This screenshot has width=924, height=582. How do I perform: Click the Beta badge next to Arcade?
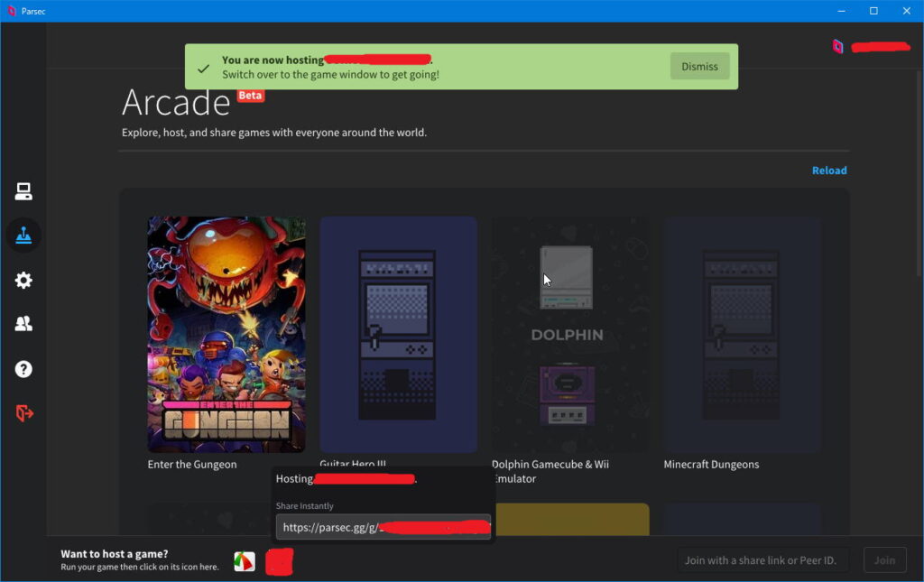click(x=251, y=96)
